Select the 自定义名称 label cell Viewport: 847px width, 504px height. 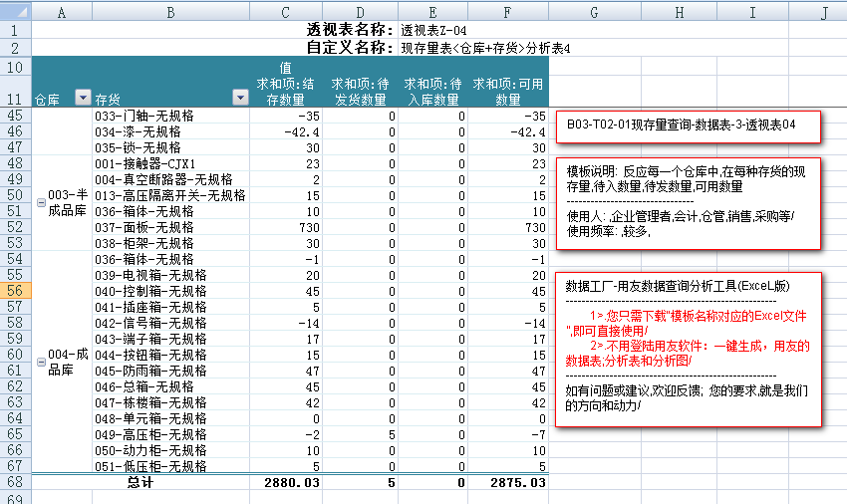[351, 47]
